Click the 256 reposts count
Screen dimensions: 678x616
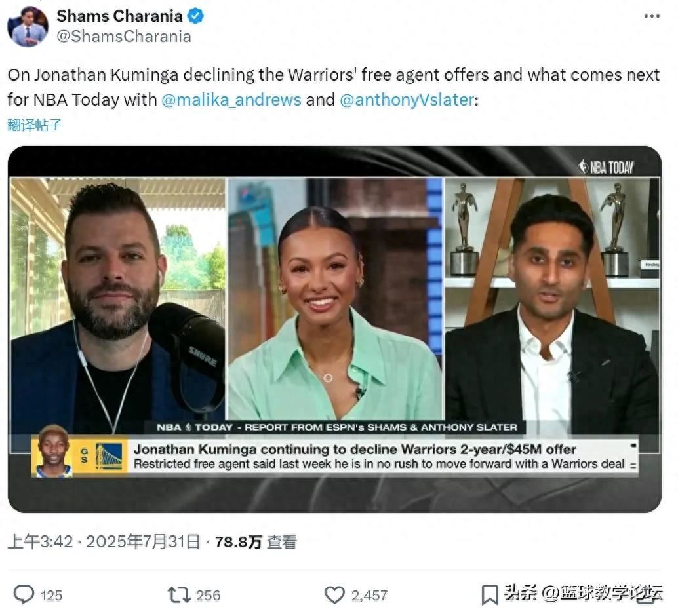[209, 596]
